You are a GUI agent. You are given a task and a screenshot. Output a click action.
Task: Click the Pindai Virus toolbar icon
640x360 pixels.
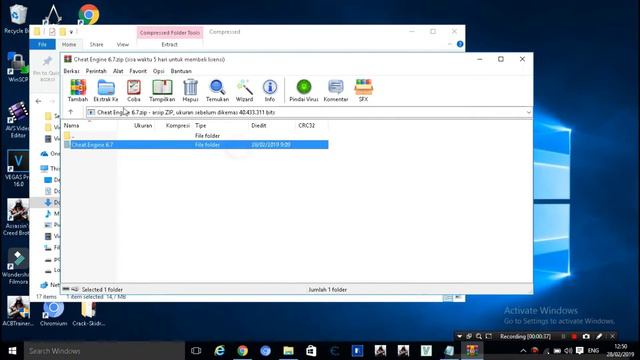(x=304, y=91)
